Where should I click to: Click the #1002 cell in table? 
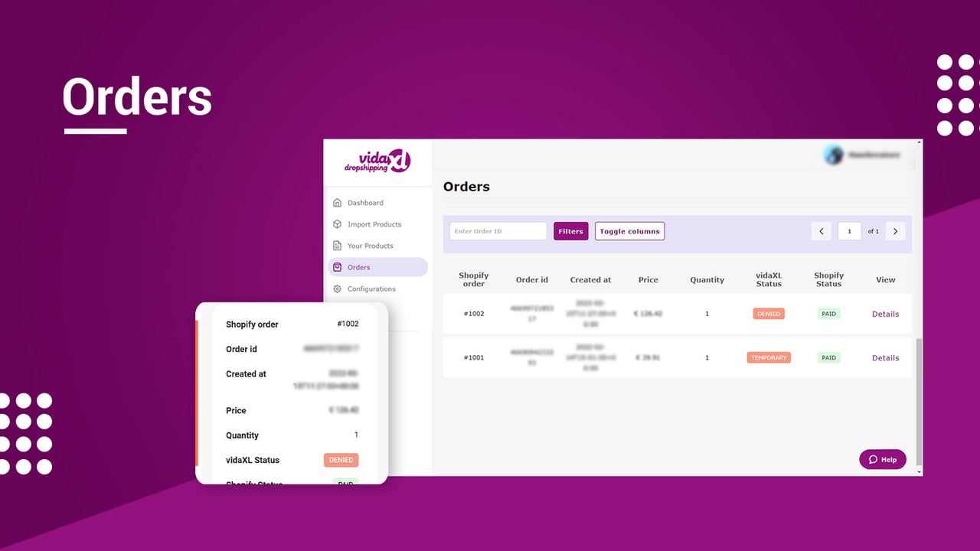point(474,314)
